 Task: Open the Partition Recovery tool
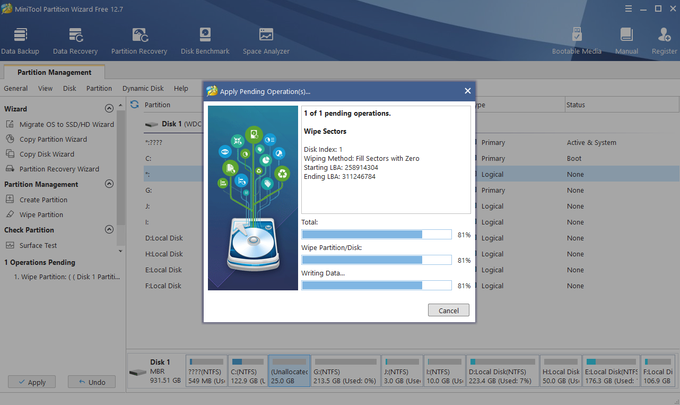139,38
